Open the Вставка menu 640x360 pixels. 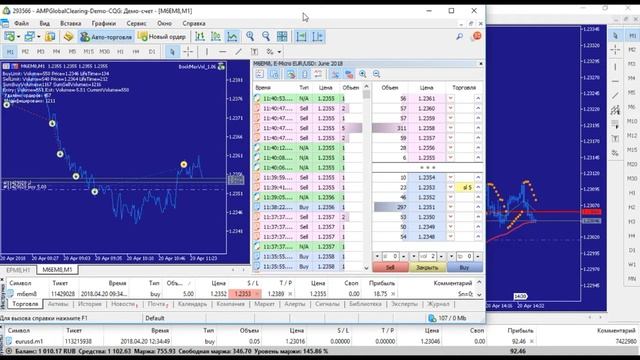click(x=71, y=24)
